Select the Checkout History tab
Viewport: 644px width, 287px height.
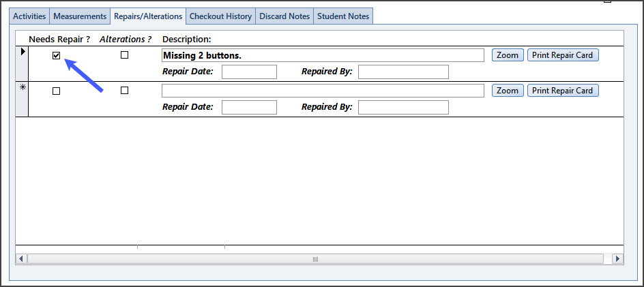click(x=220, y=16)
